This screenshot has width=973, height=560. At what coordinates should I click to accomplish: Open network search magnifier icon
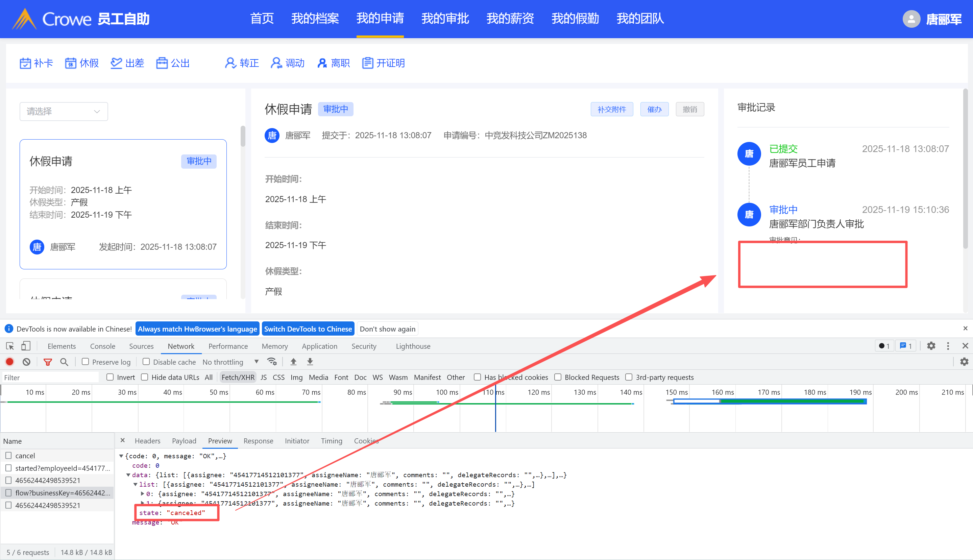click(64, 362)
